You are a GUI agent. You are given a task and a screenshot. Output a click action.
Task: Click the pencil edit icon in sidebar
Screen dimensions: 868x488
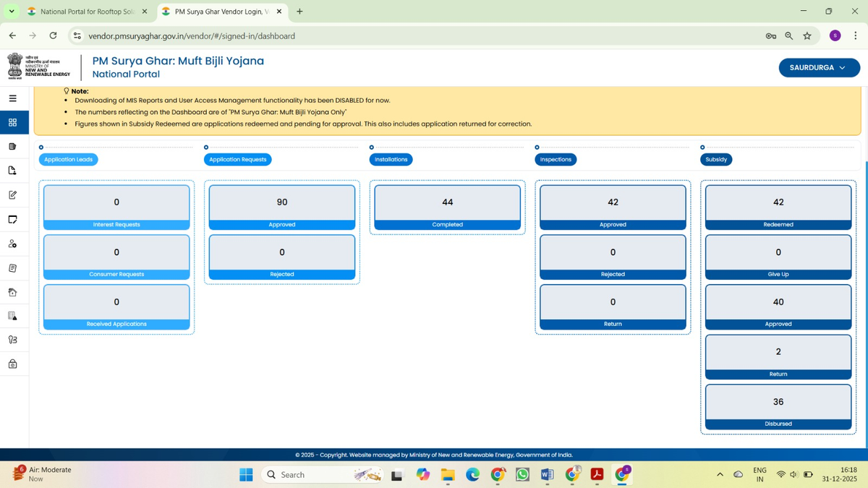[x=12, y=195]
